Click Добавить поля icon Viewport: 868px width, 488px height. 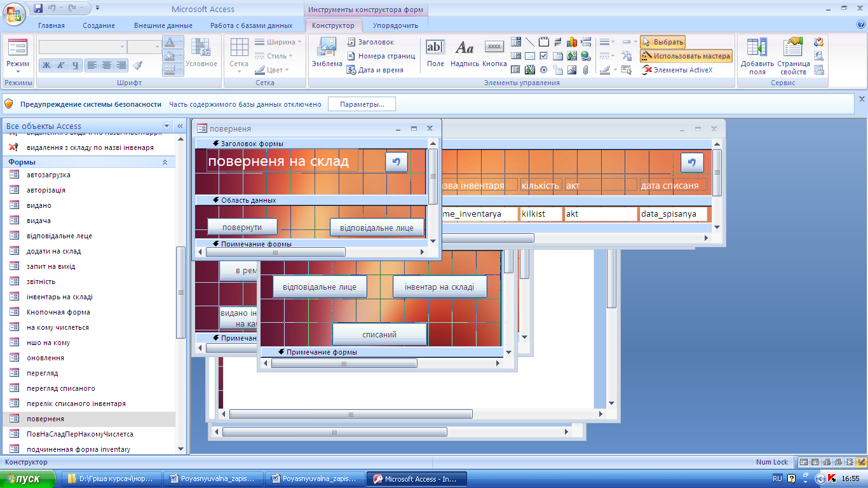click(757, 56)
